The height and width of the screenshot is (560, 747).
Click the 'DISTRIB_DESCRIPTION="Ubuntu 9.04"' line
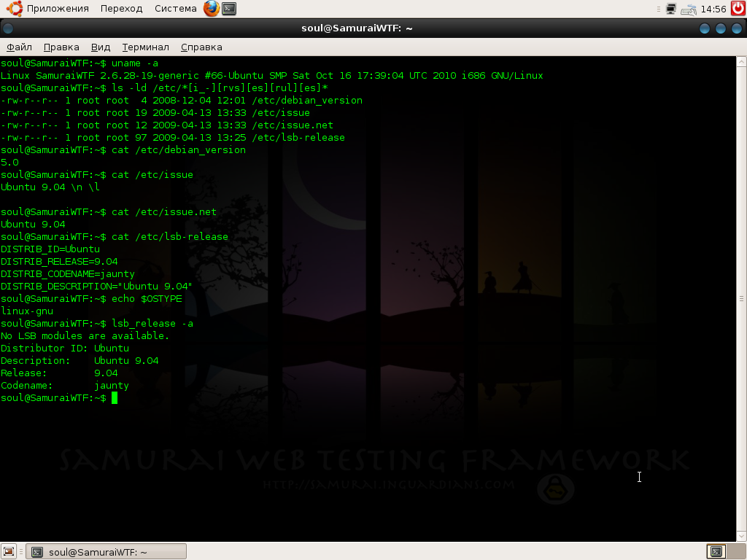click(97, 286)
